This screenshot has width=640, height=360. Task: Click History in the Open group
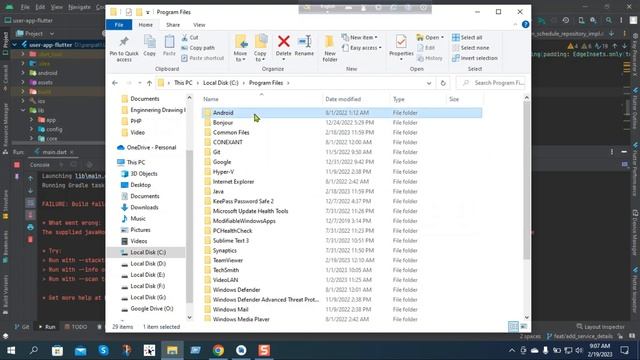click(x=430, y=58)
